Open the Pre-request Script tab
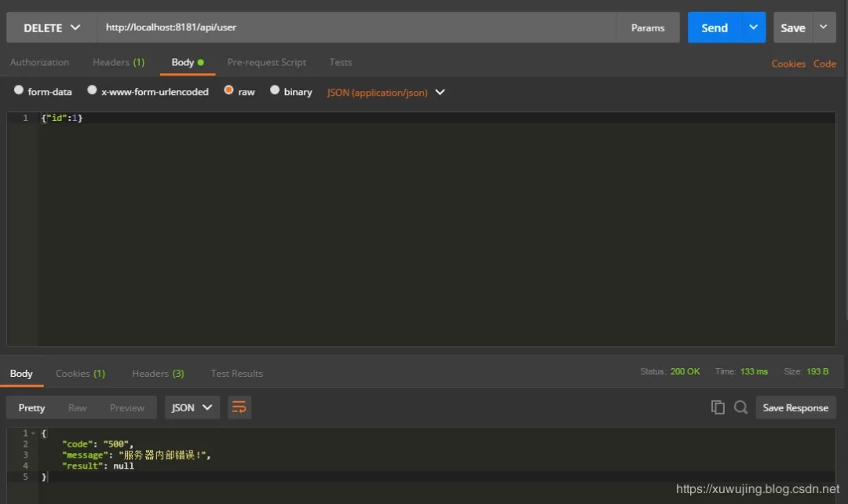The image size is (848, 504). point(266,62)
